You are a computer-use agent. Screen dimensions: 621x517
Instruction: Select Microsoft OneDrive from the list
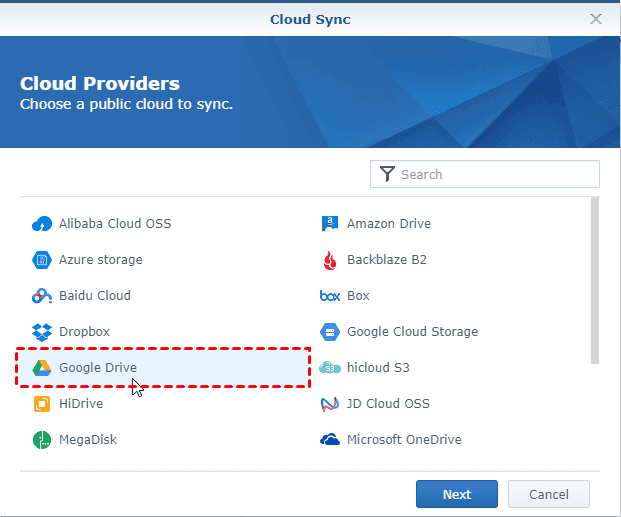(x=403, y=440)
